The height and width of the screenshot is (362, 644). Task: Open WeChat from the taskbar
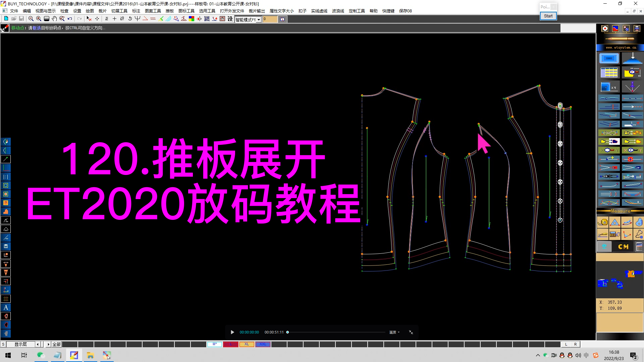coord(41,355)
